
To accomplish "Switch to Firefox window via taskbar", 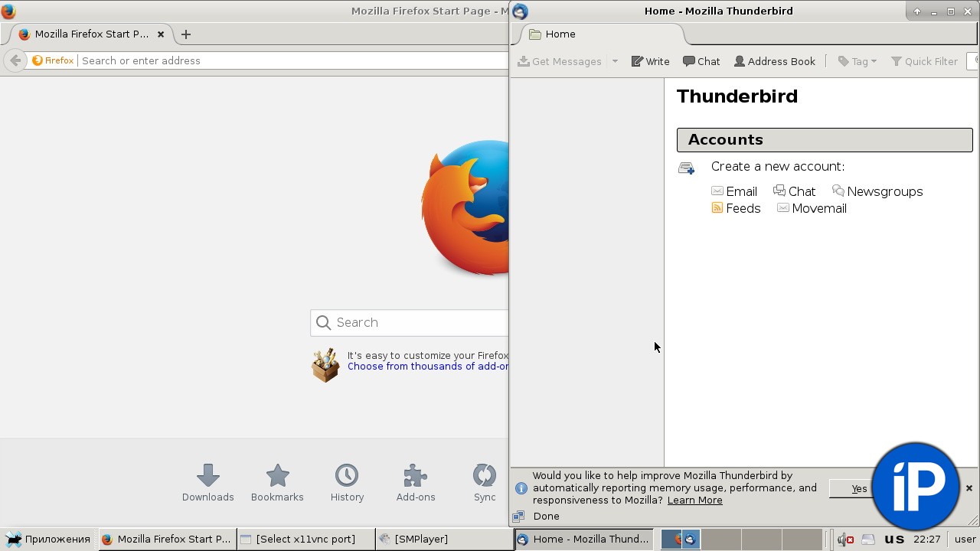I will [167, 539].
